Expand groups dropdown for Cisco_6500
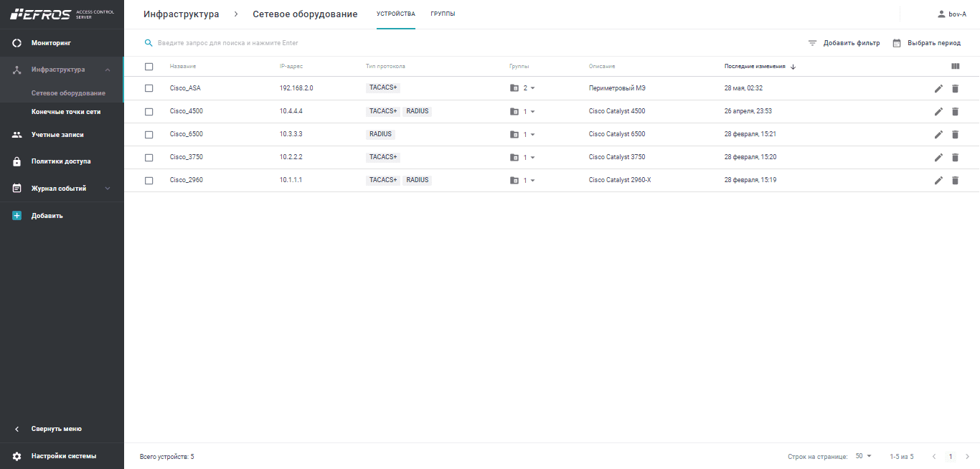The image size is (980, 469). [532, 134]
